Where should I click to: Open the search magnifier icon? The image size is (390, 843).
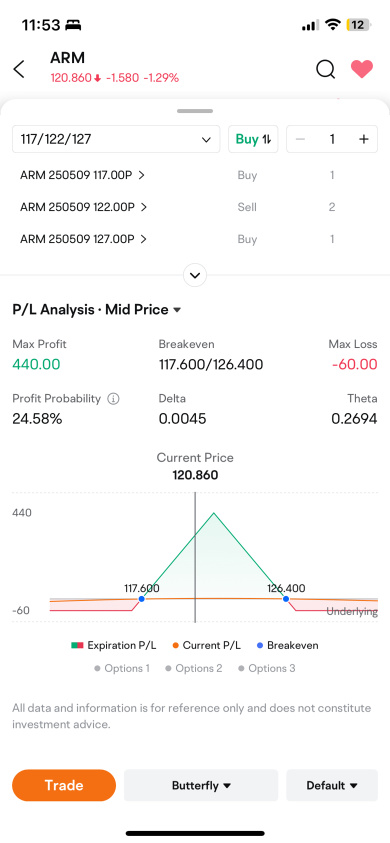coord(325,69)
